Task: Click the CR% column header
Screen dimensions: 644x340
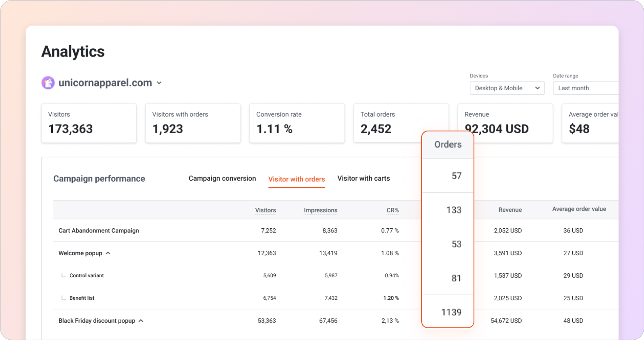Action: [x=392, y=210]
